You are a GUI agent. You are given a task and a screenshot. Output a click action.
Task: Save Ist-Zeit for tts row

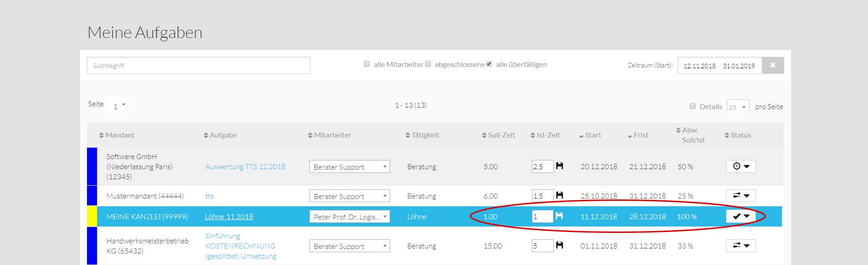point(559,195)
